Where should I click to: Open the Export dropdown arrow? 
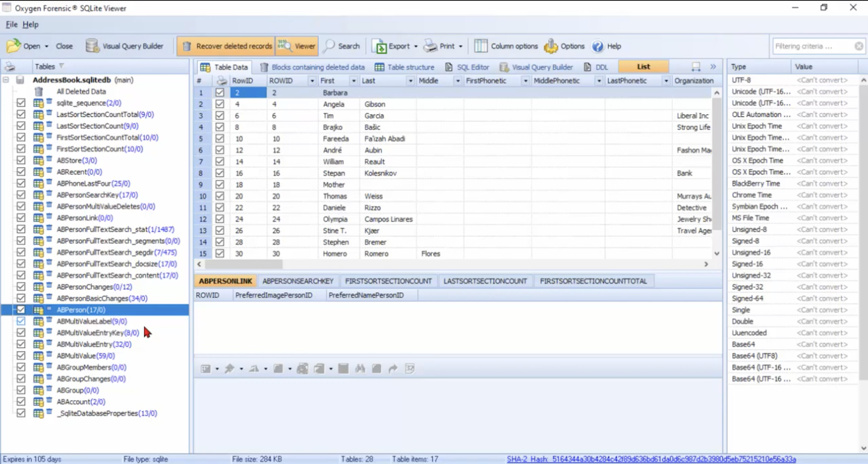(x=416, y=47)
